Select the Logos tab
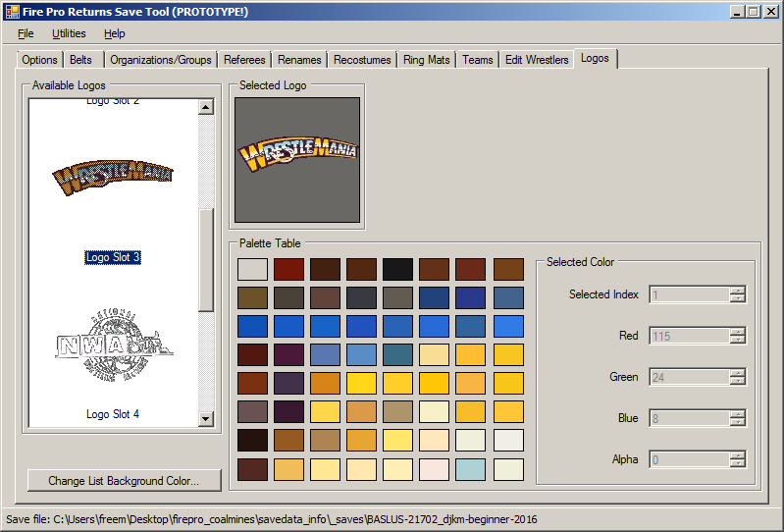The height and width of the screenshot is (532, 784). 595,58
